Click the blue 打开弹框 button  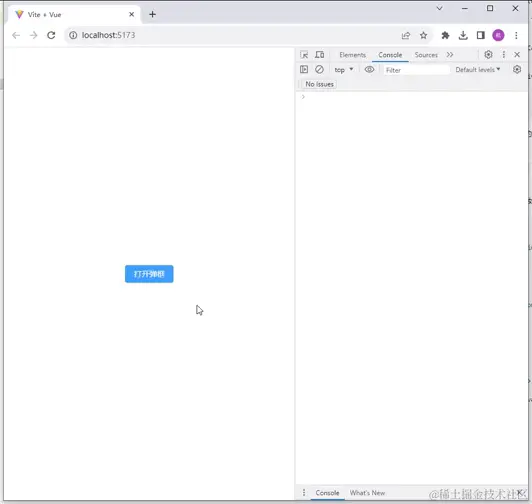coord(149,274)
